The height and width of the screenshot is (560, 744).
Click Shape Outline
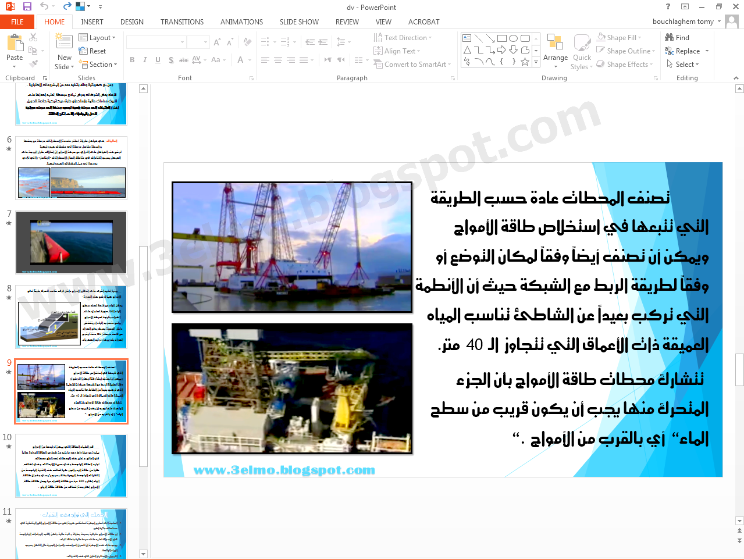tap(626, 51)
